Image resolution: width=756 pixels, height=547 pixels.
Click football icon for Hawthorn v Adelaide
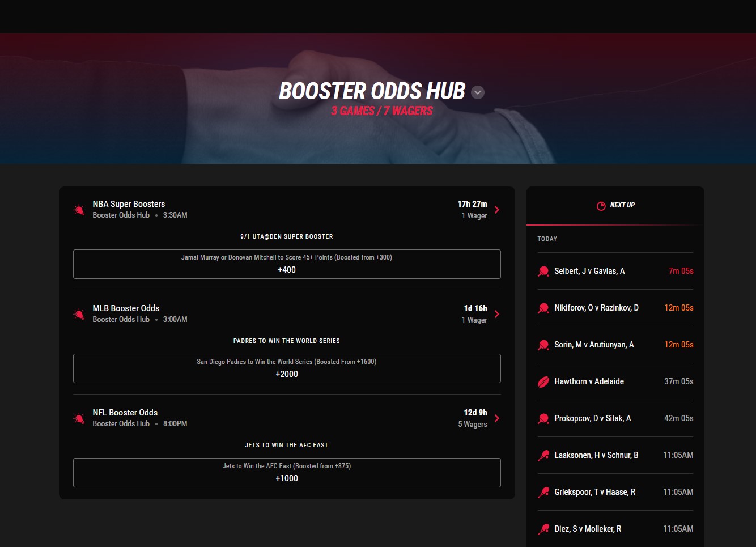click(543, 381)
